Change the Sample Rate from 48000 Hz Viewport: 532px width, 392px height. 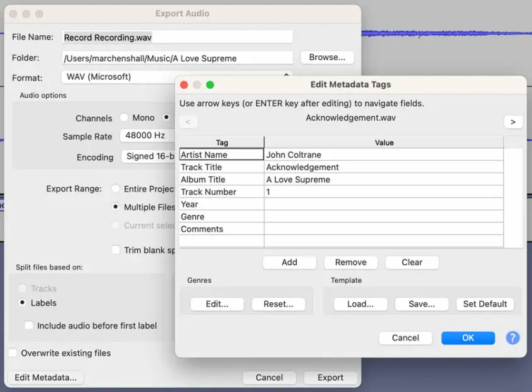[x=148, y=136]
